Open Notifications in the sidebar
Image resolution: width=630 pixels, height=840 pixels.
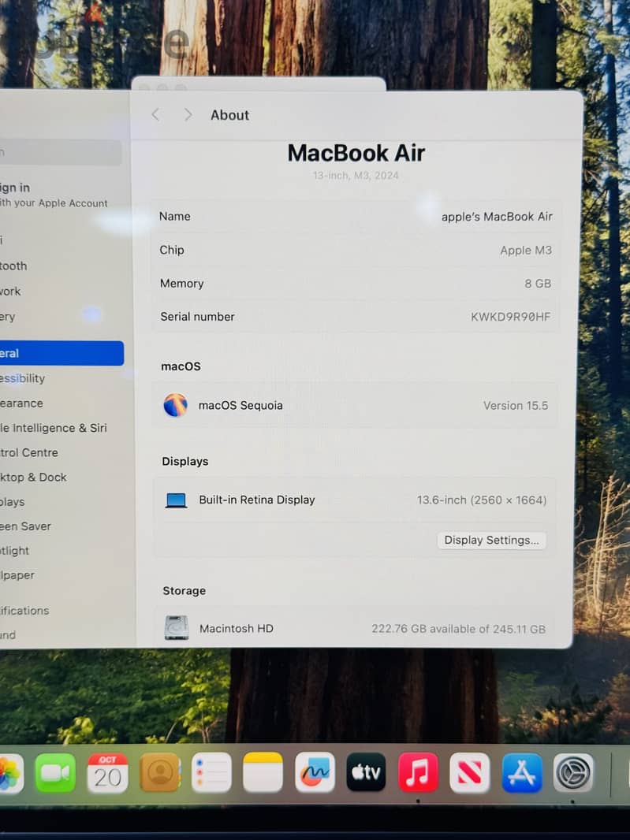pos(24,610)
